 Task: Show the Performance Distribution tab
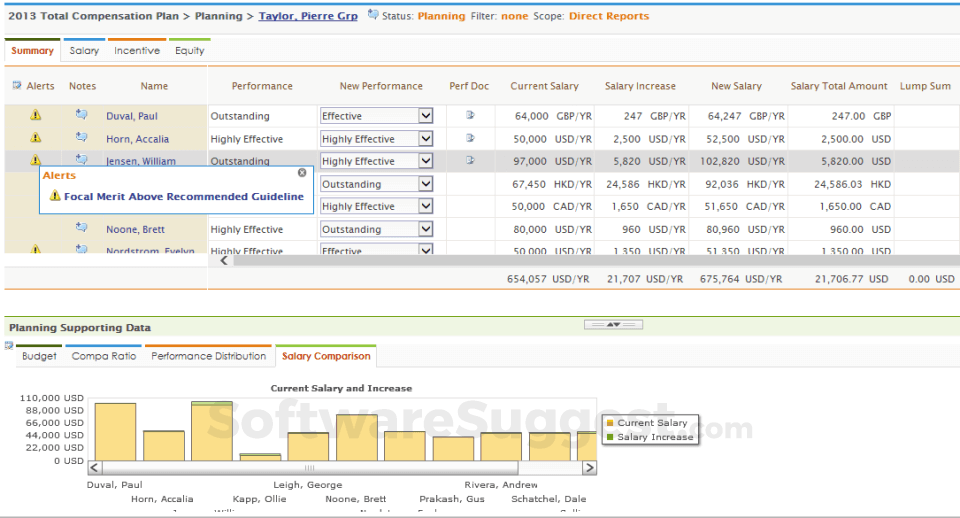coord(209,356)
